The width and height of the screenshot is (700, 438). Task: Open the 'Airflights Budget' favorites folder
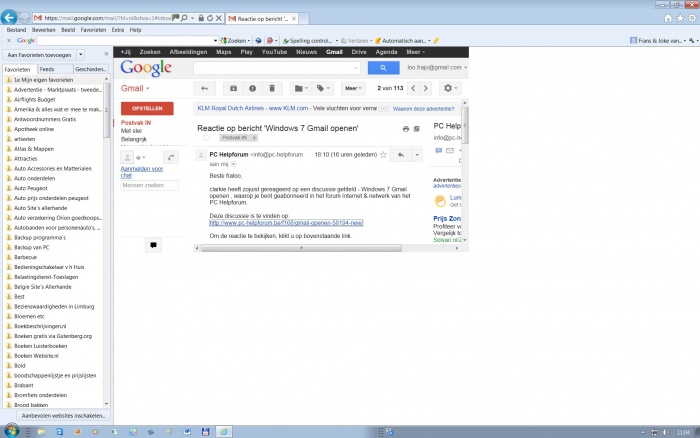pyautogui.click(x=35, y=100)
